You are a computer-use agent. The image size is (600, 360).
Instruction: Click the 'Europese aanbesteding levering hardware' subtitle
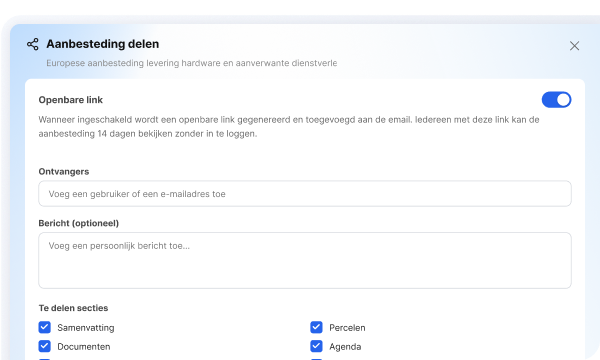pos(192,63)
